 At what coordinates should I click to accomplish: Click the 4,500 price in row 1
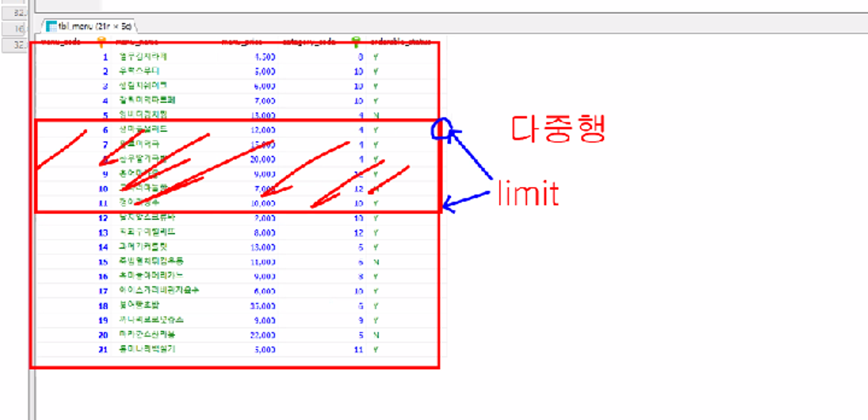tap(265, 57)
